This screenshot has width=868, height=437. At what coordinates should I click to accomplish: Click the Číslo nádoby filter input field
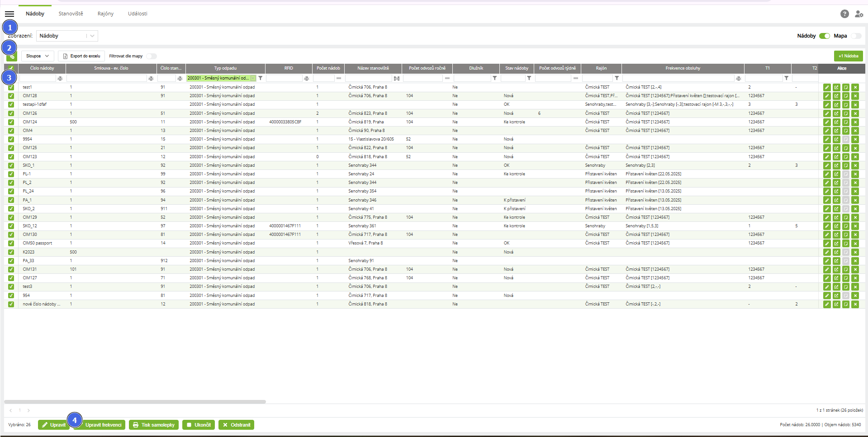38,78
